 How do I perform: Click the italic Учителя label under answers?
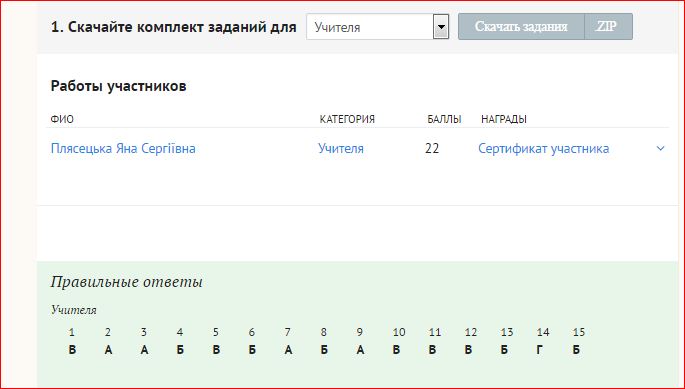tap(73, 310)
